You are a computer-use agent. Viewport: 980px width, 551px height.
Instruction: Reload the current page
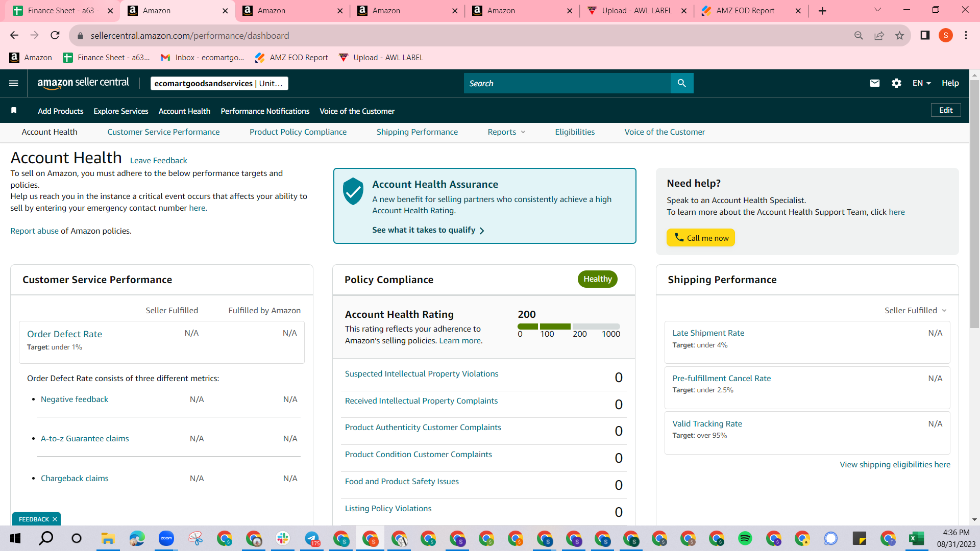click(55, 35)
